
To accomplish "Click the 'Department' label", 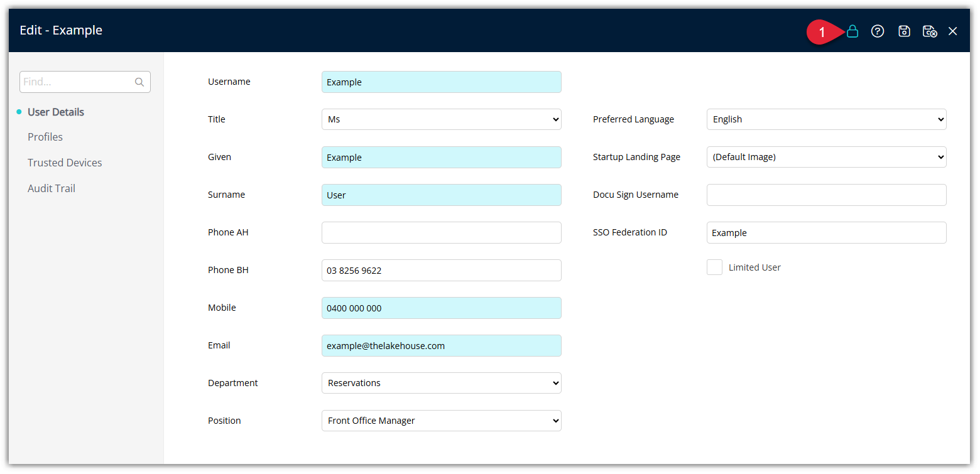I will tap(233, 383).
